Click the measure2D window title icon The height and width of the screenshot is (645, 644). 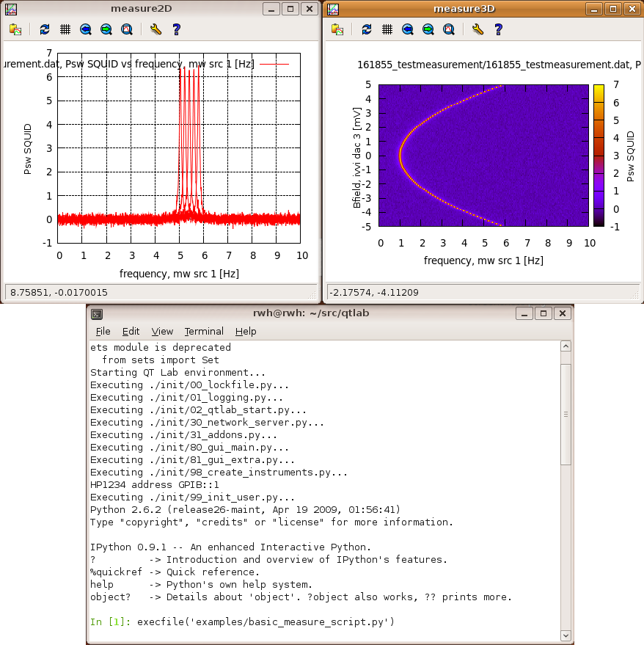click(11, 9)
